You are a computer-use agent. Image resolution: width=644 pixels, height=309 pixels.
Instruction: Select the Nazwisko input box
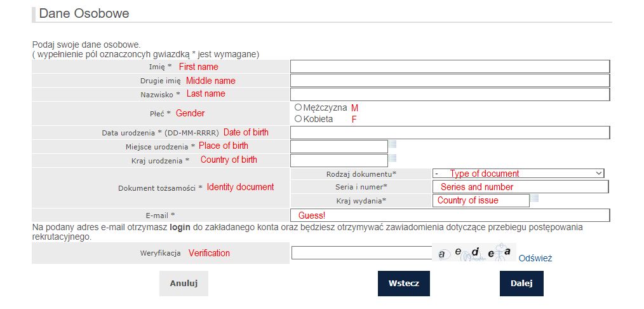(450, 95)
